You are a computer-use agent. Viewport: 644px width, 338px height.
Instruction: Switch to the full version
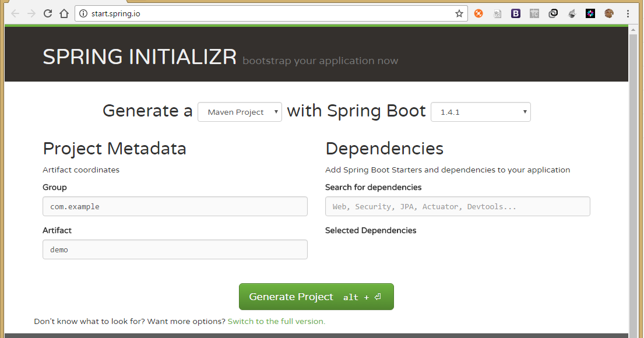click(x=275, y=321)
